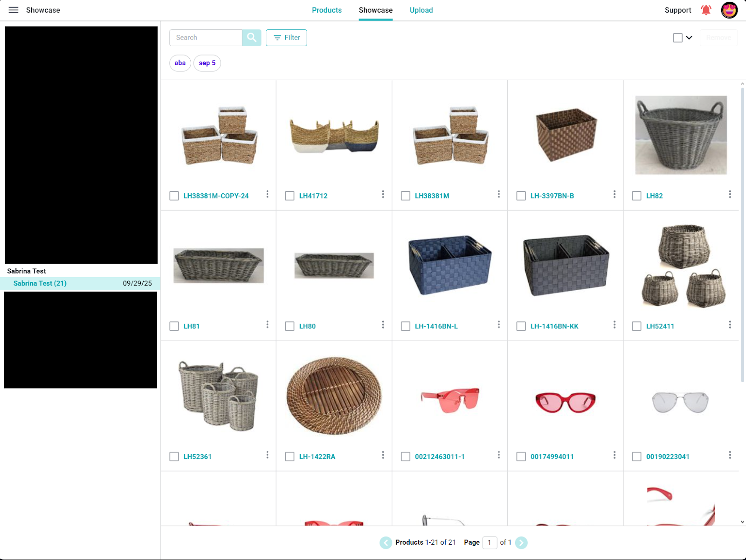Image resolution: width=746 pixels, height=560 pixels.
Task: Open the LH-1422RA product link
Action: (x=317, y=457)
